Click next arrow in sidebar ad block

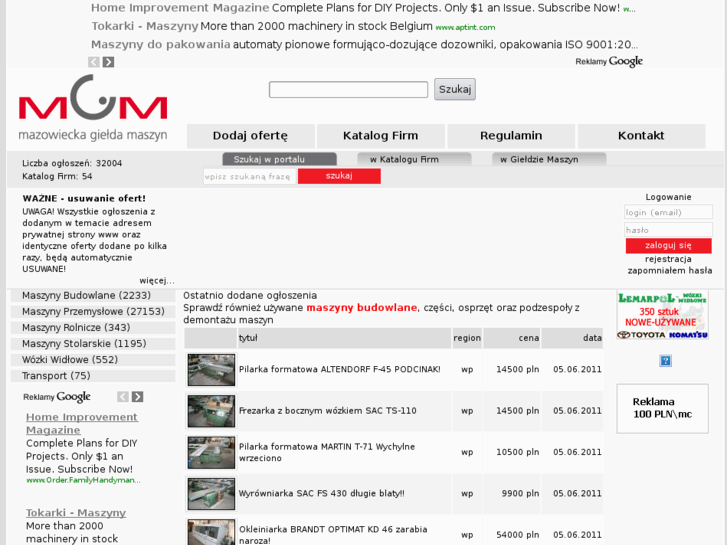pyautogui.click(x=137, y=397)
